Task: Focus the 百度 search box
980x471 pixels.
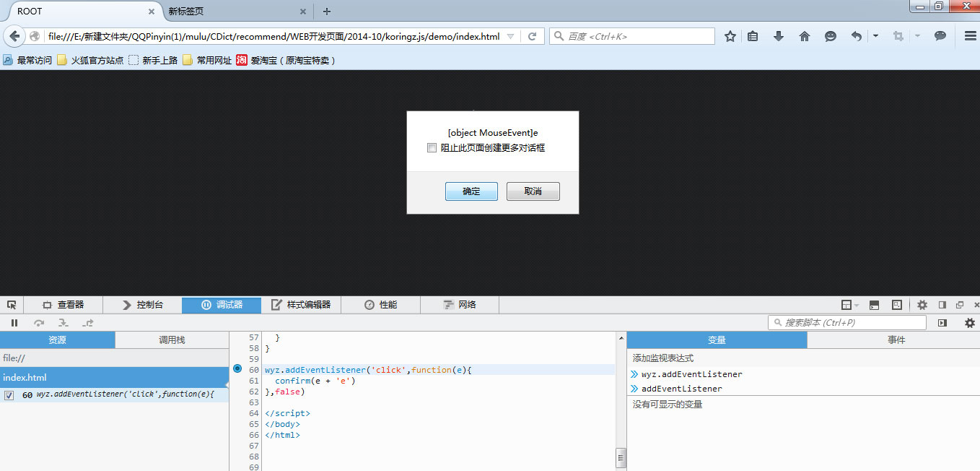Action: pos(632,36)
